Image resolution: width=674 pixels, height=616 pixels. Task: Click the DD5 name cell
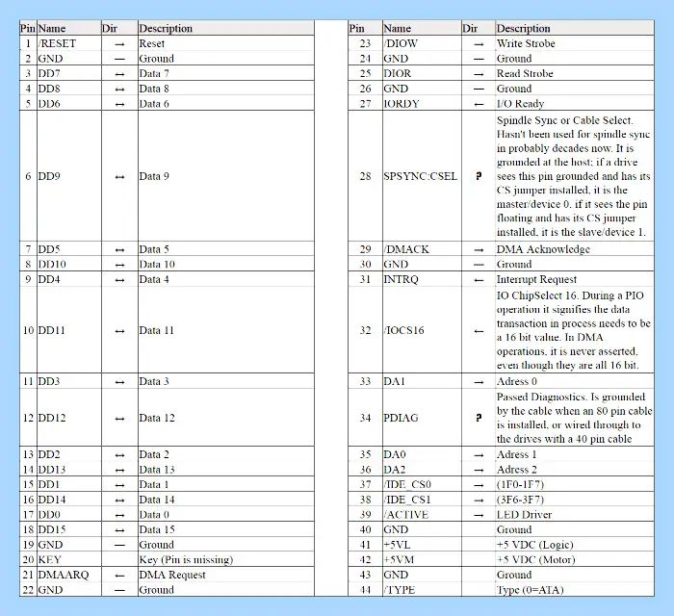point(69,249)
